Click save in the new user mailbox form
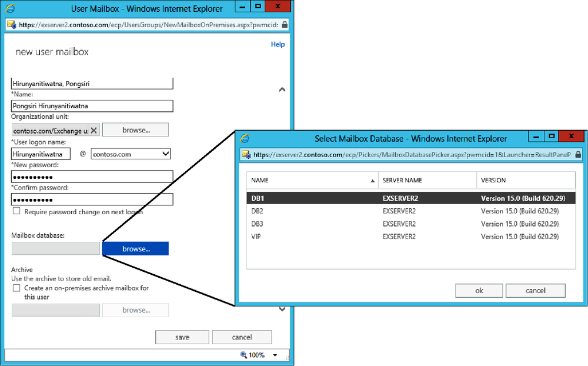This screenshot has width=588, height=366. [182, 337]
